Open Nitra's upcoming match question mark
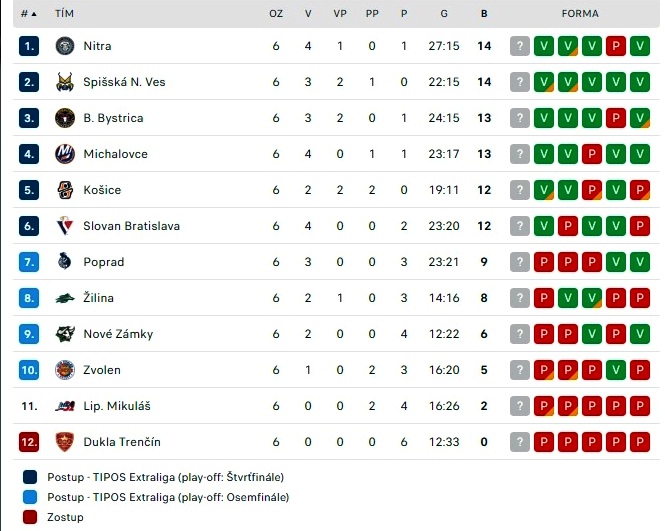The image size is (665, 531). pos(520,46)
